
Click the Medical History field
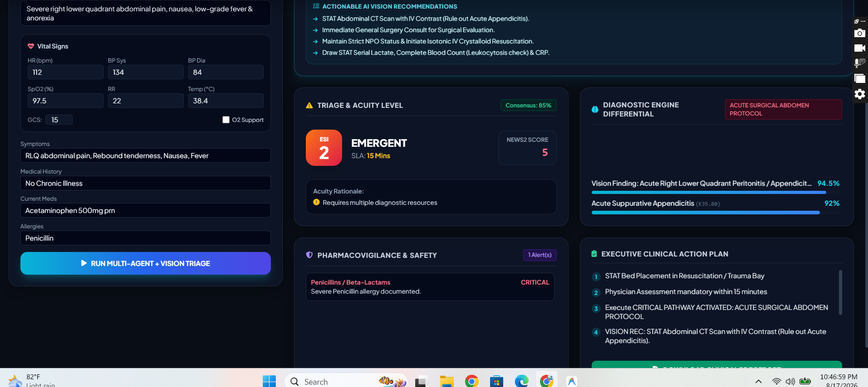[x=146, y=183]
